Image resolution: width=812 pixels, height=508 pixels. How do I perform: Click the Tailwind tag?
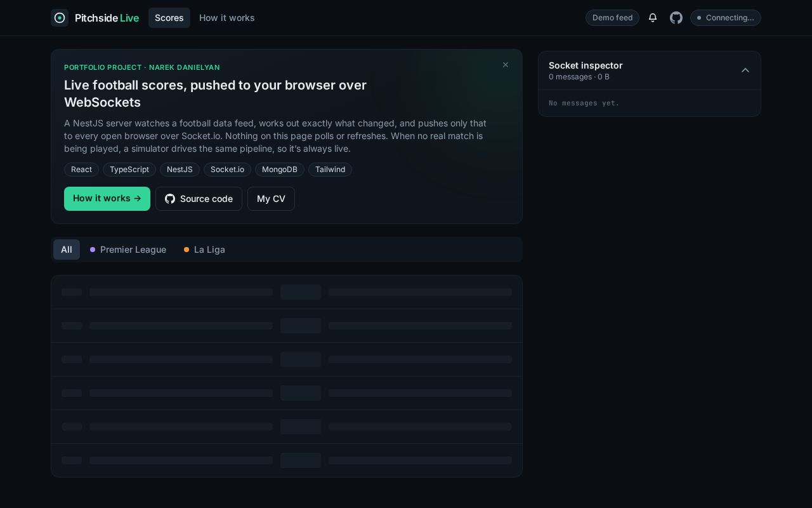330,170
